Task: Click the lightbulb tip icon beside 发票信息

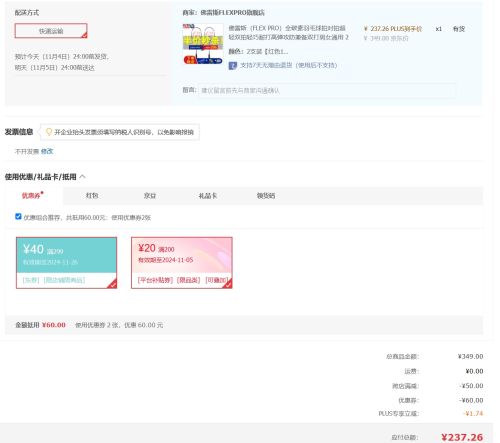Action: pyautogui.click(x=49, y=132)
